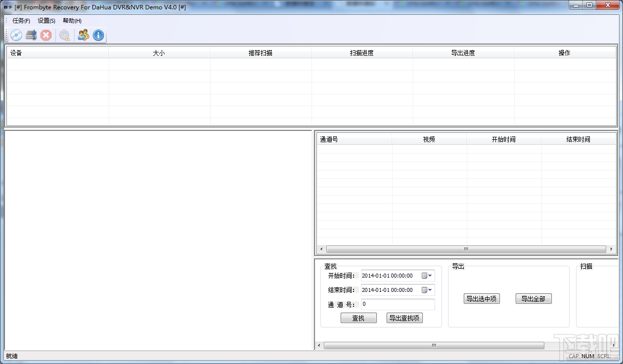623x364 pixels.
Task: Click the NUM indicator in status bar
Action: tap(588, 356)
